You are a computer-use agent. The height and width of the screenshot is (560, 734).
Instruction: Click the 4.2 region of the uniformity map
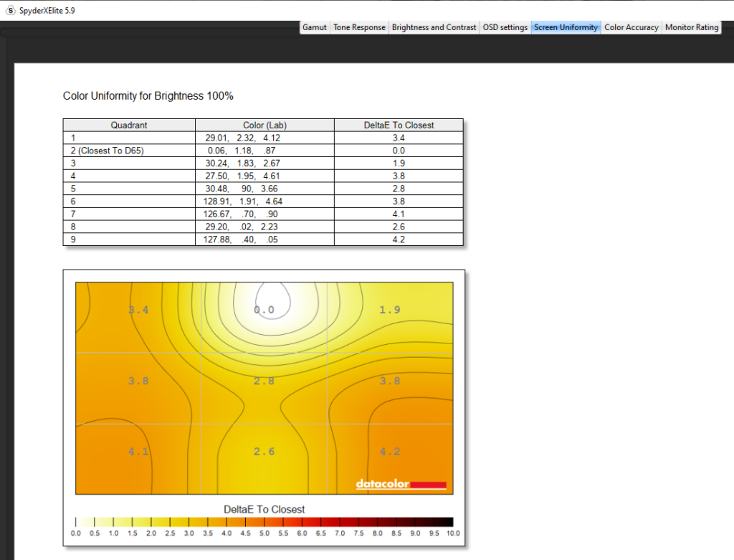tap(389, 452)
